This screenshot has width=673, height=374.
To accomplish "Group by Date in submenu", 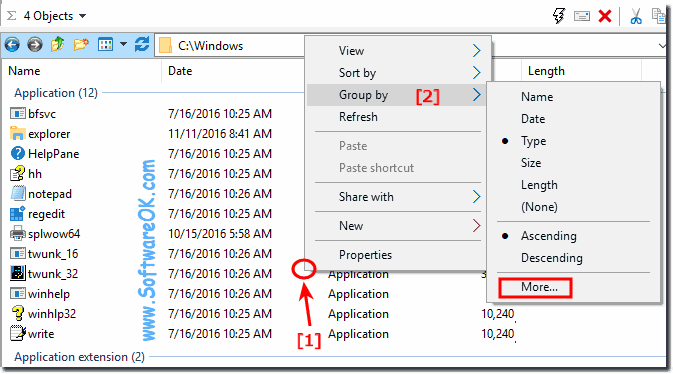I will pos(573,119).
